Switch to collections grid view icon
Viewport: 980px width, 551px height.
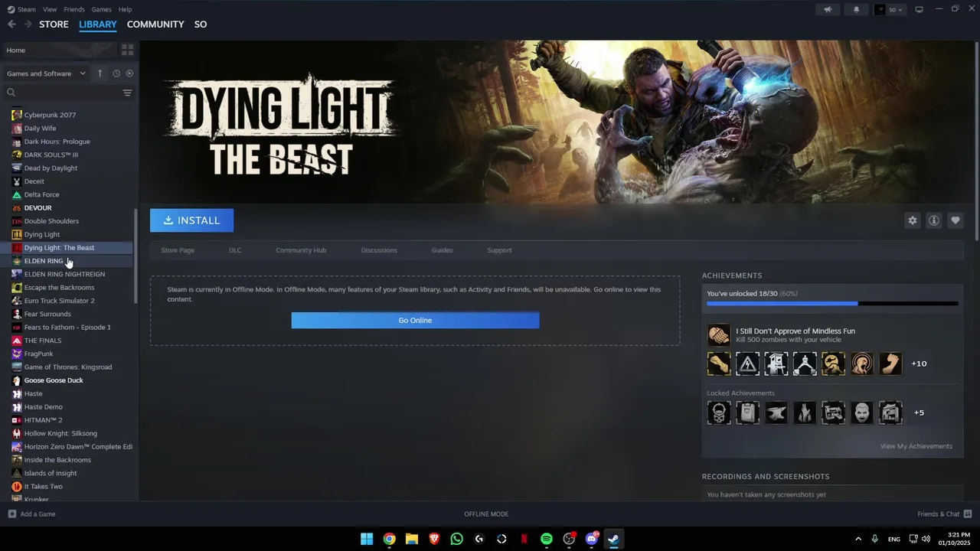127,50
